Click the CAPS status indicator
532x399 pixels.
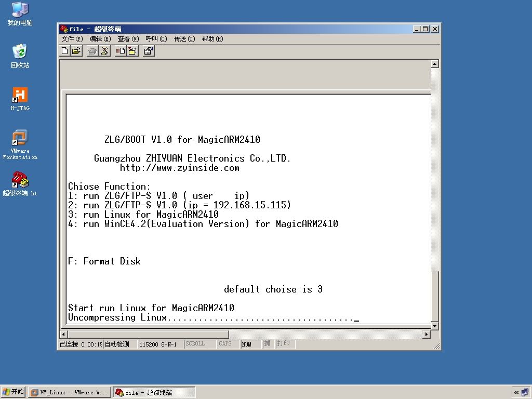228,344
